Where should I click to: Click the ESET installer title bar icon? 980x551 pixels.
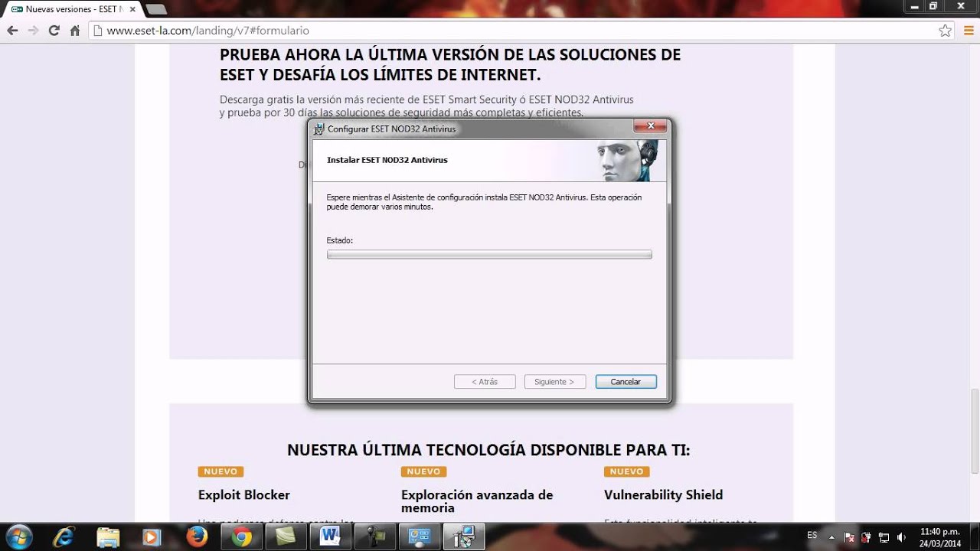pyautogui.click(x=319, y=129)
